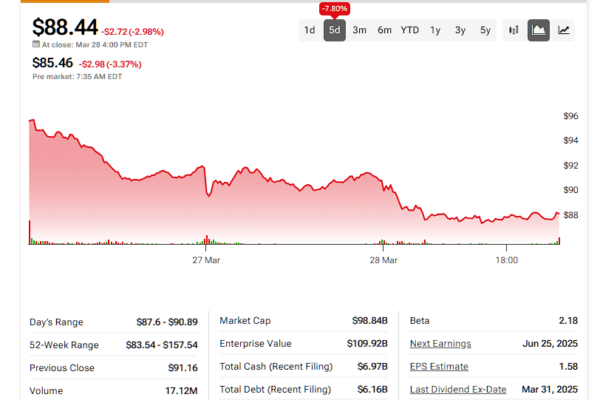Click the Total Debt value $6.16B

tap(372, 390)
